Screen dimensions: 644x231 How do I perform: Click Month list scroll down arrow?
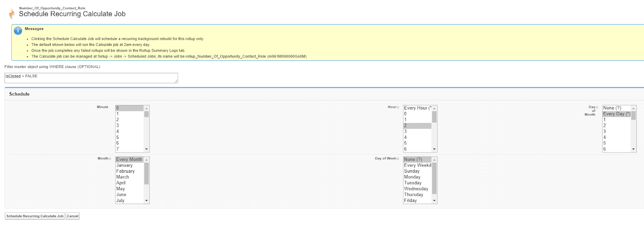click(x=147, y=201)
